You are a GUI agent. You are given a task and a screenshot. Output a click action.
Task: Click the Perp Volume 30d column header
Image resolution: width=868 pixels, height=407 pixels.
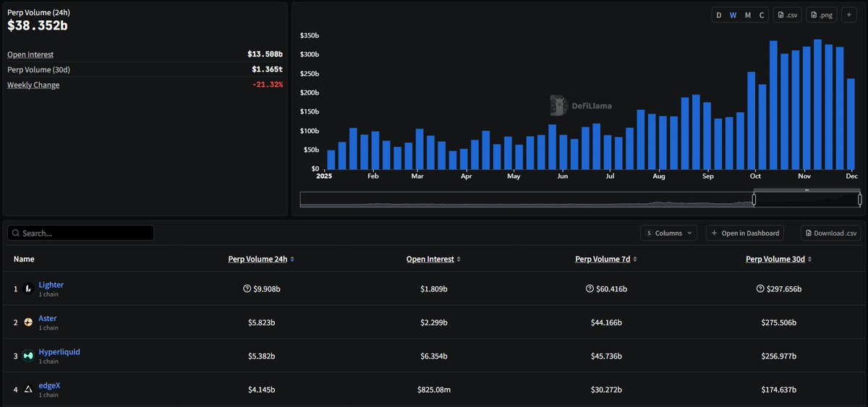point(776,259)
